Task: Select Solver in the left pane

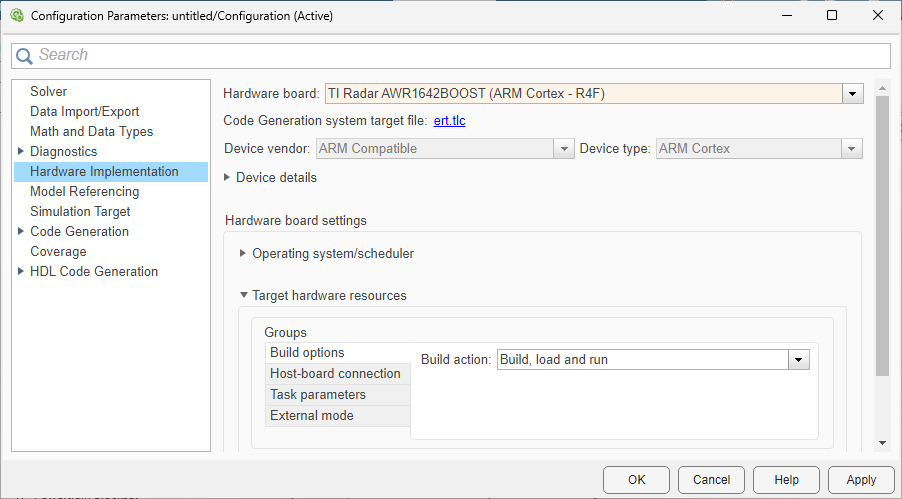Action: pyautogui.click(x=48, y=92)
